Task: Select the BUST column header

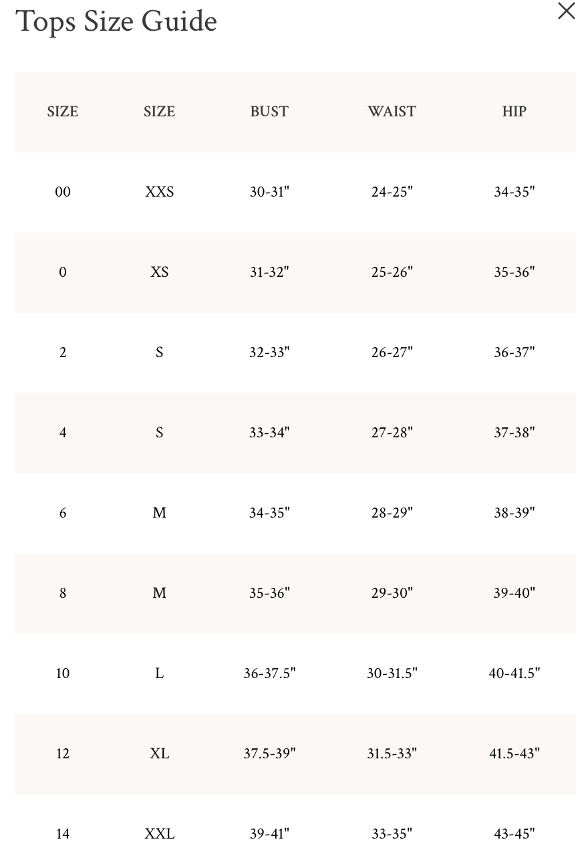Action: click(269, 112)
